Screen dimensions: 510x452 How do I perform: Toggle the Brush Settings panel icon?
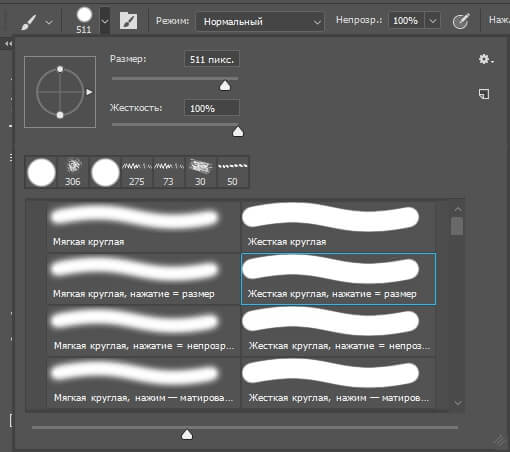click(x=128, y=21)
